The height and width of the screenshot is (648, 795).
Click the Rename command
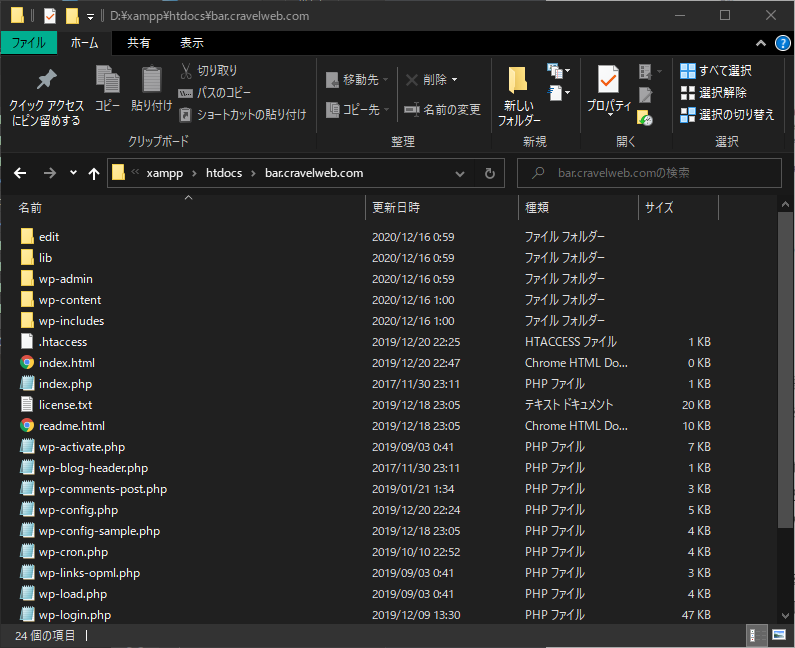click(x=442, y=110)
